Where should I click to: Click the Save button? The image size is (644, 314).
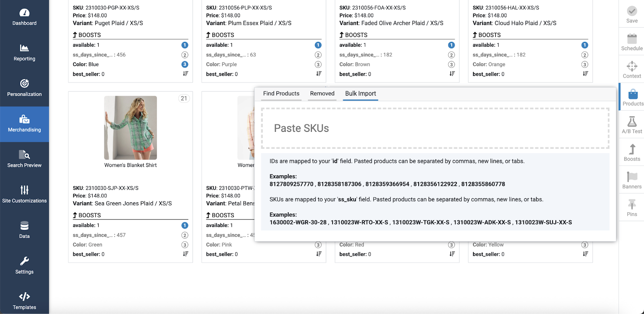point(632,14)
